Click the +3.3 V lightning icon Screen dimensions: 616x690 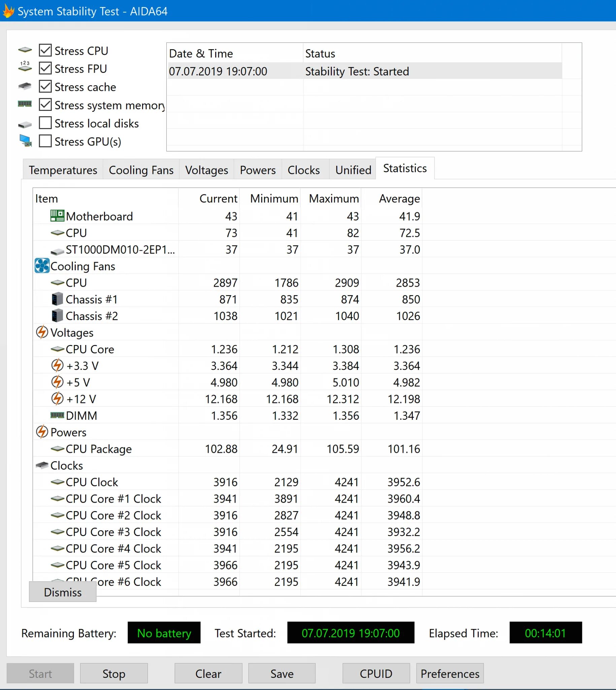tap(57, 365)
